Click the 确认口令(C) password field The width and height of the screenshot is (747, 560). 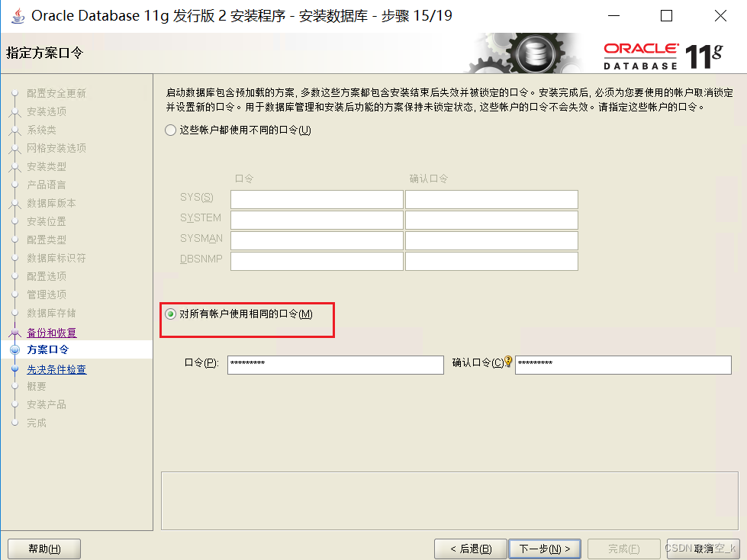(x=623, y=365)
